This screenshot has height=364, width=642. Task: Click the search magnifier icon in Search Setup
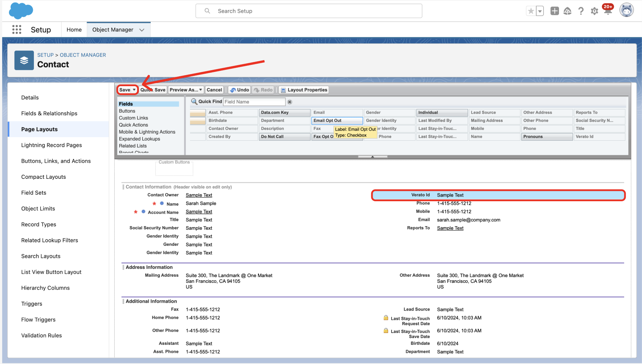(207, 11)
